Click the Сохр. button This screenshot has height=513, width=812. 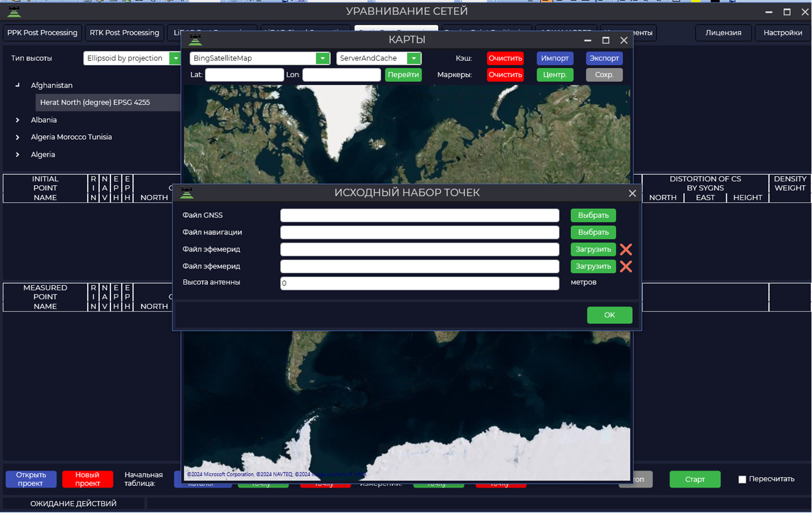coord(604,75)
